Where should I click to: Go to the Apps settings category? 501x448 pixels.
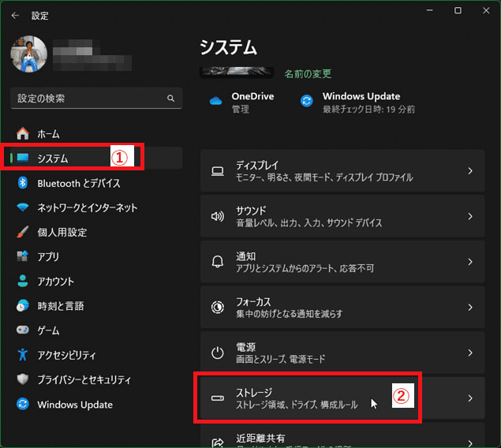pyautogui.click(x=49, y=257)
